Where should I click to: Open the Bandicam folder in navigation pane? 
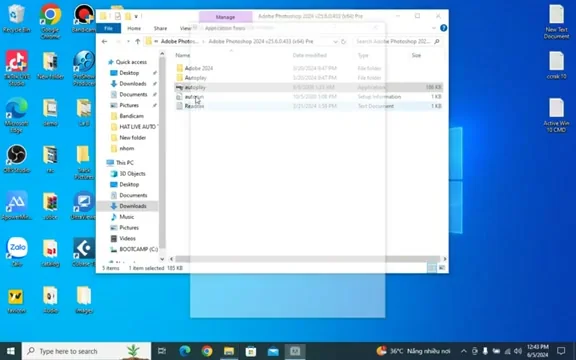click(x=131, y=116)
